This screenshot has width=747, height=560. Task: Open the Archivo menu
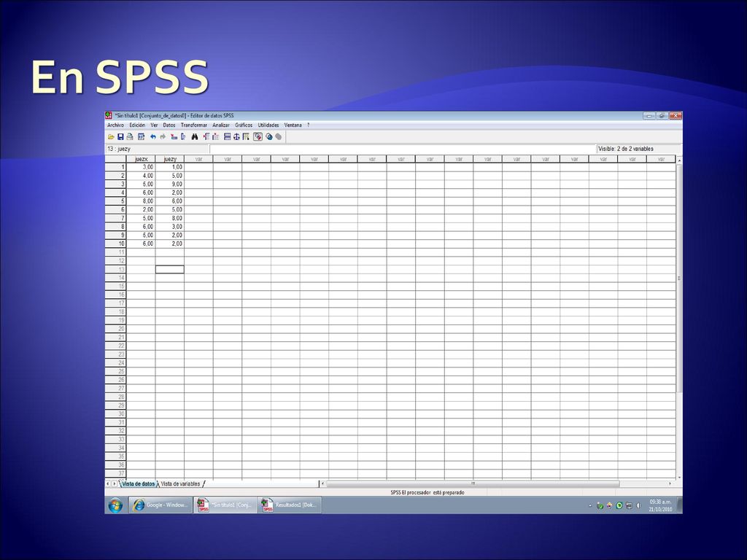coord(115,125)
